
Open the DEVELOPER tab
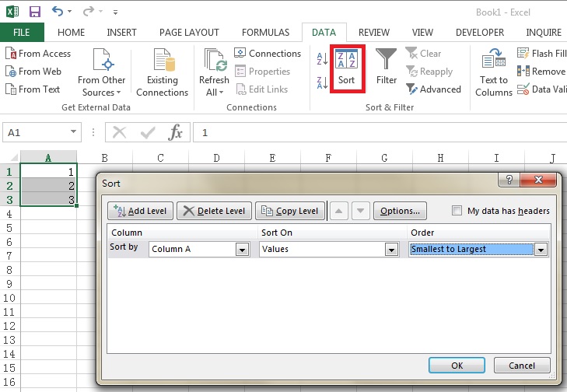click(479, 33)
